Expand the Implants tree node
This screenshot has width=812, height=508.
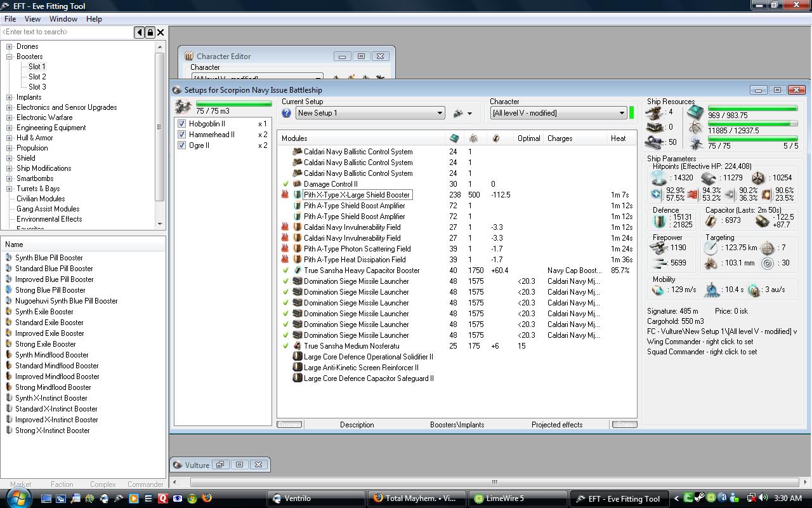(x=10, y=97)
